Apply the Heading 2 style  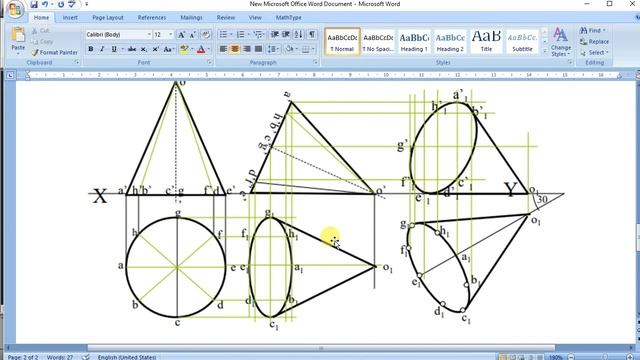point(450,41)
